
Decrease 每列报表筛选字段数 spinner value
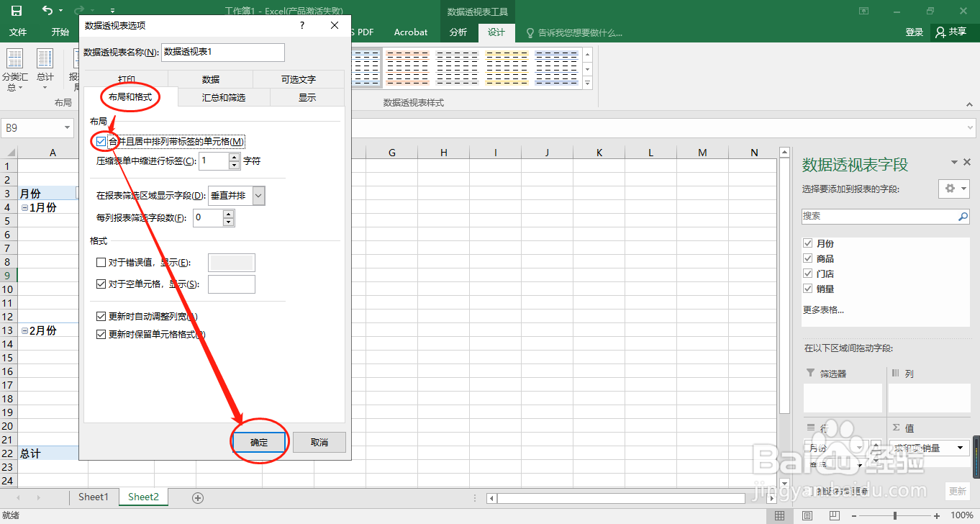pyautogui.click(x=228, y=222)
